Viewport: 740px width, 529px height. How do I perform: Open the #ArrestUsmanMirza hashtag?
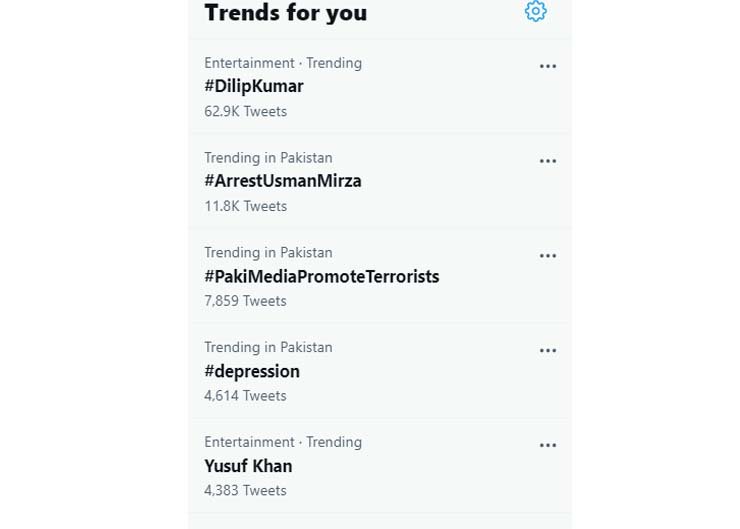pyautogui.click(x=283, y=181)
